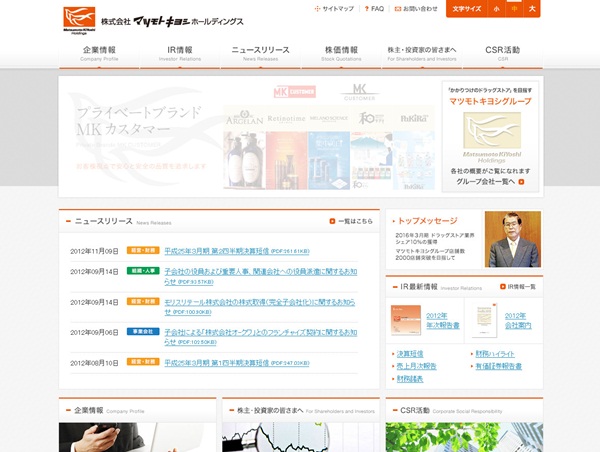Open 平成25年3月期 第2四半期決算短信 PDF
This screenshot has width=600, height=452.
tap(237, 251)
